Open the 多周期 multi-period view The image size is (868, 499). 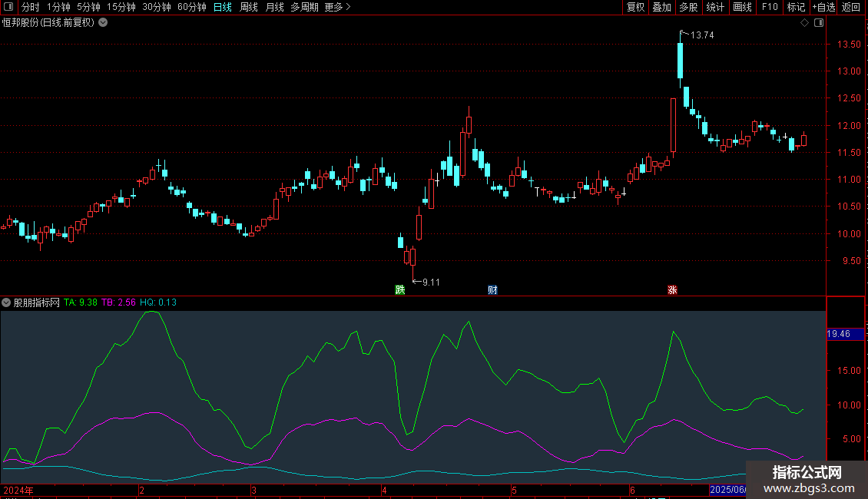(304, 7)
